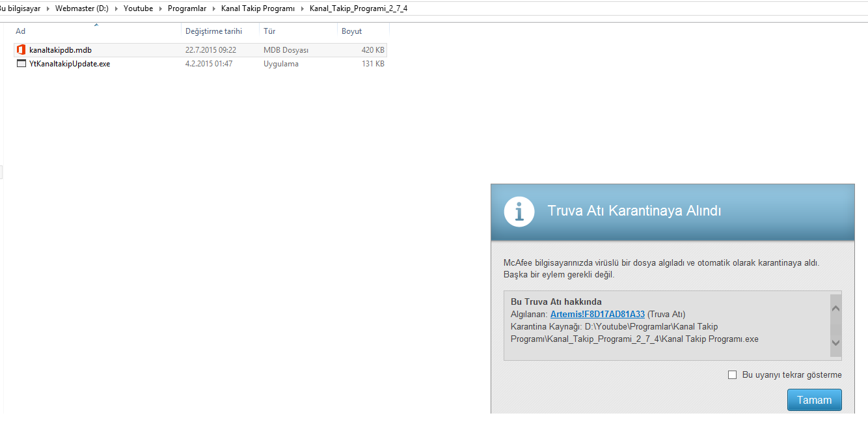
Task: Expand the chevron after Youtube breadcrumb
Action: click(161, 9)
